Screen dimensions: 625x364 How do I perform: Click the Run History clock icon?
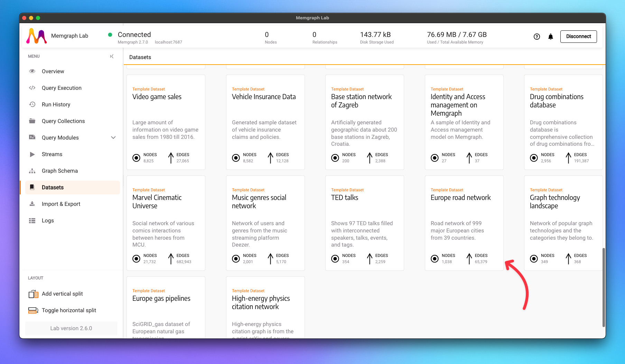click(x=32, y=104)
